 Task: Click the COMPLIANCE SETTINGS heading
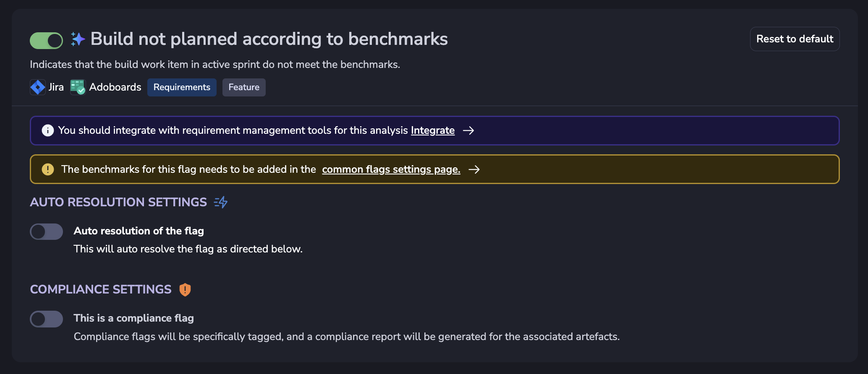point(101,289)
